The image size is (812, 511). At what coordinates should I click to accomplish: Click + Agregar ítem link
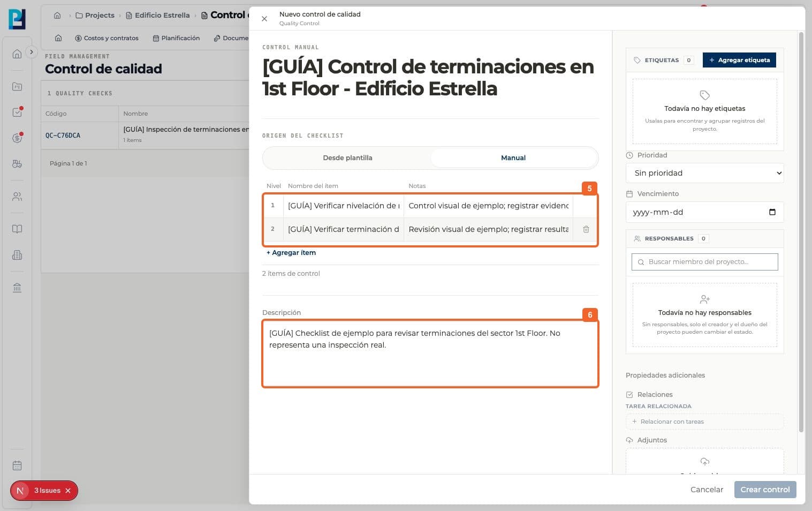coord(291,253)
